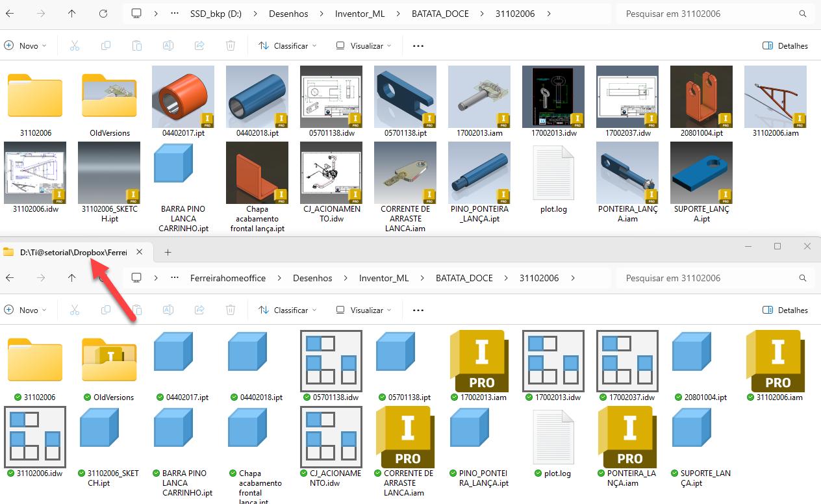This screenshot has height=504, width=821.
Task: Click the Delete trash icon in the lower window
Action: [230, 310]
